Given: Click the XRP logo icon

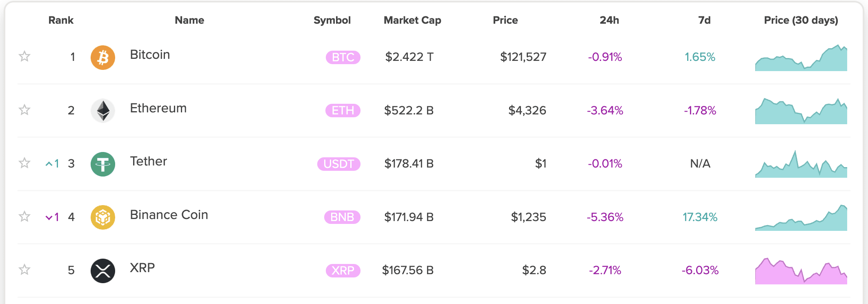Looking at the screenshot, I should tap(102, 271).
